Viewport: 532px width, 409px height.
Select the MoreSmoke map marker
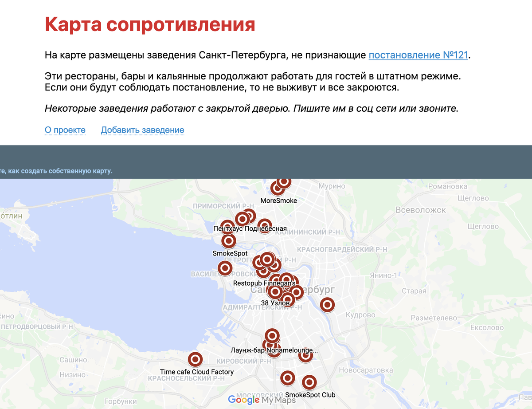tap(277, 188)
